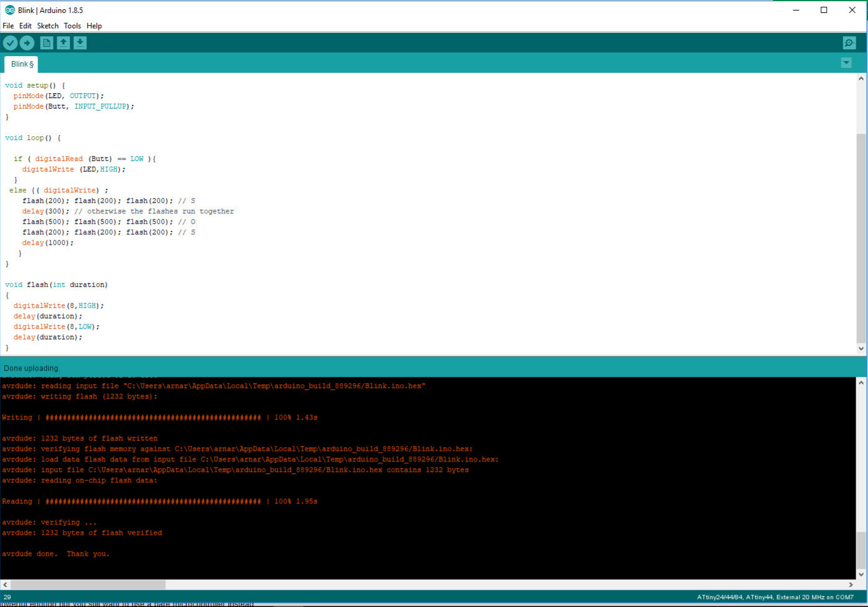The width and height of the screenshot is (868, 607).
Task: Click the Verify sketch checkmark icon
Action: click(10, 43)
